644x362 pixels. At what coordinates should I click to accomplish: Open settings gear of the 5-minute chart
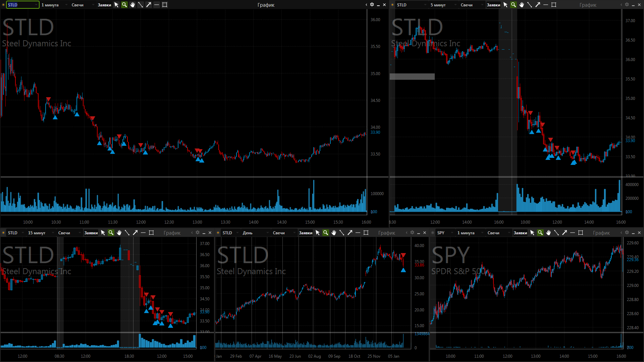point(627,5)
